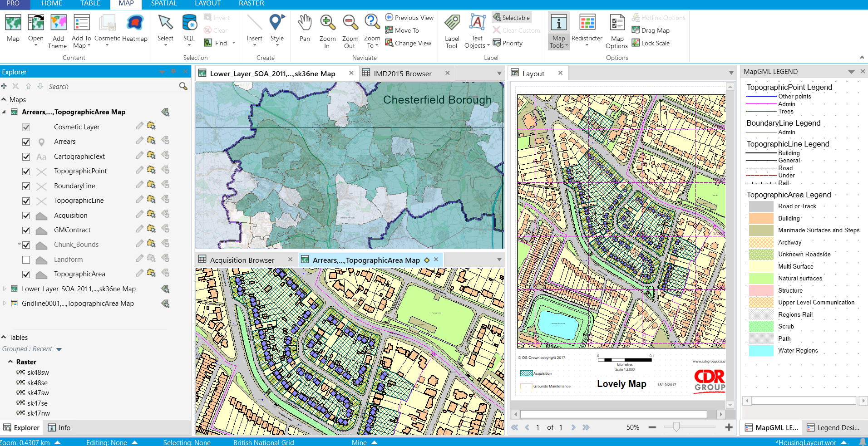The height and width of the screenshot is (446, 868).
Task: Open the Grouped : Recent dropdown
Action: [59, 349]
